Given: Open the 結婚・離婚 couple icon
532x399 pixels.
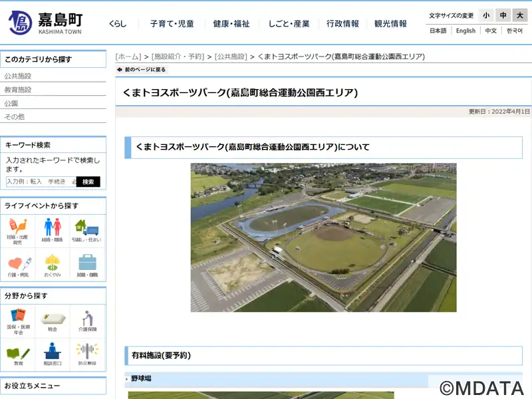Looking at the screenshot, I should (53, 229).
